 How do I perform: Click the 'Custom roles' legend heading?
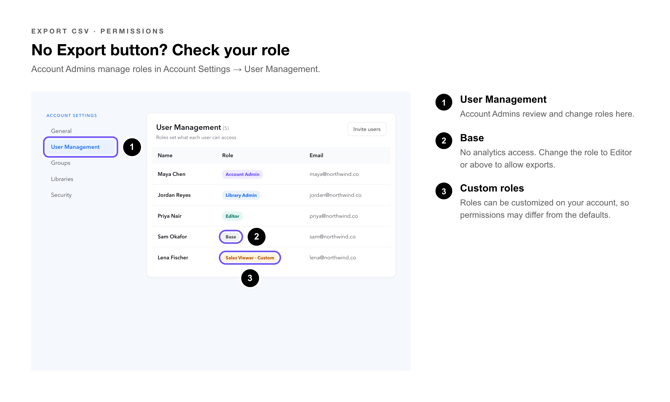(492, 188)
